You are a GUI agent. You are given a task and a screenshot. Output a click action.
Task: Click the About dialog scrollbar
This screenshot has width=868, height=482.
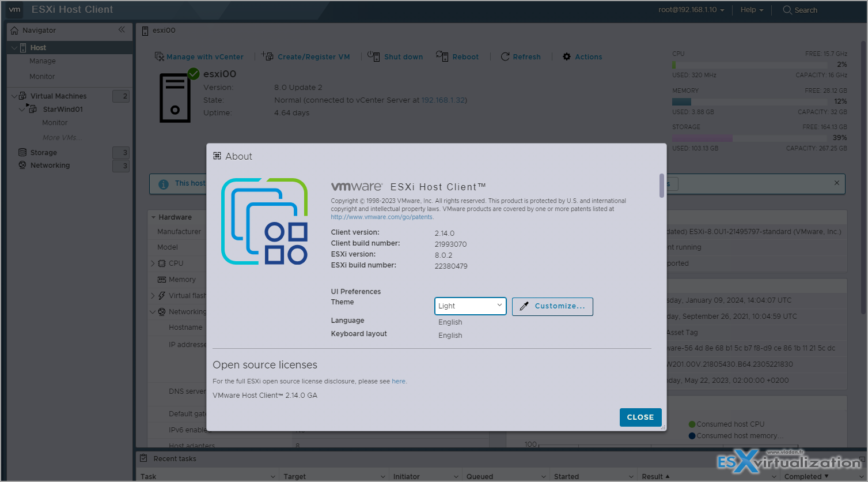[662, 186]
